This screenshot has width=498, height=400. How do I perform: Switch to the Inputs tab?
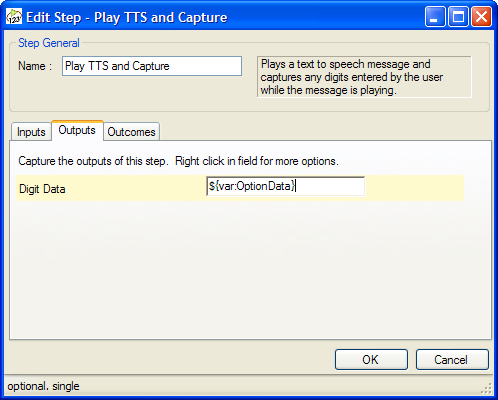[x=31, y=132]
